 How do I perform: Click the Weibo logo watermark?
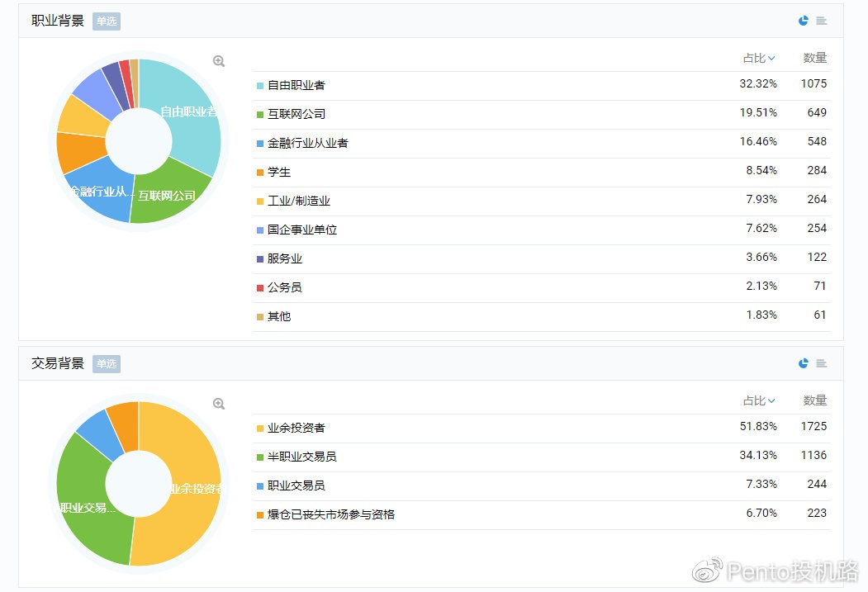click(x=707, y=571)
